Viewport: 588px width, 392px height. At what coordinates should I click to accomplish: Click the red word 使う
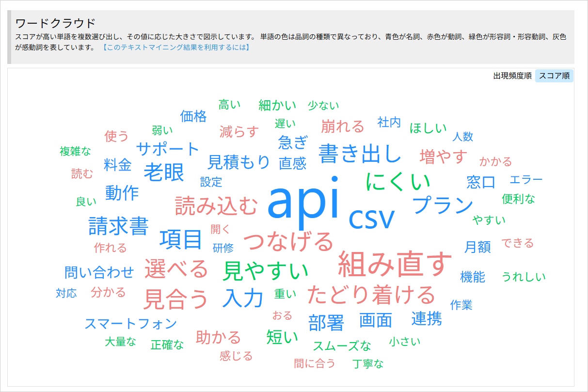click(x=117, y=136)
